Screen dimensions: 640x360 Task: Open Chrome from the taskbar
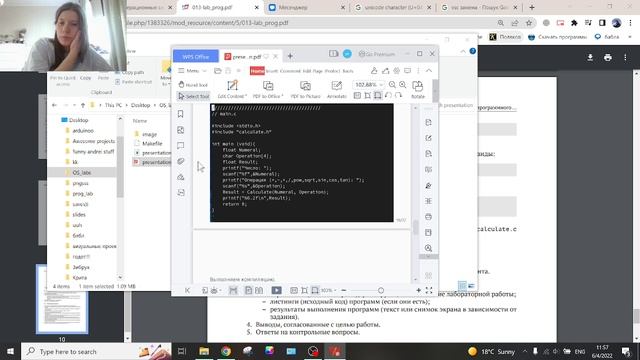pyautogui.click(x=226, y=351)
